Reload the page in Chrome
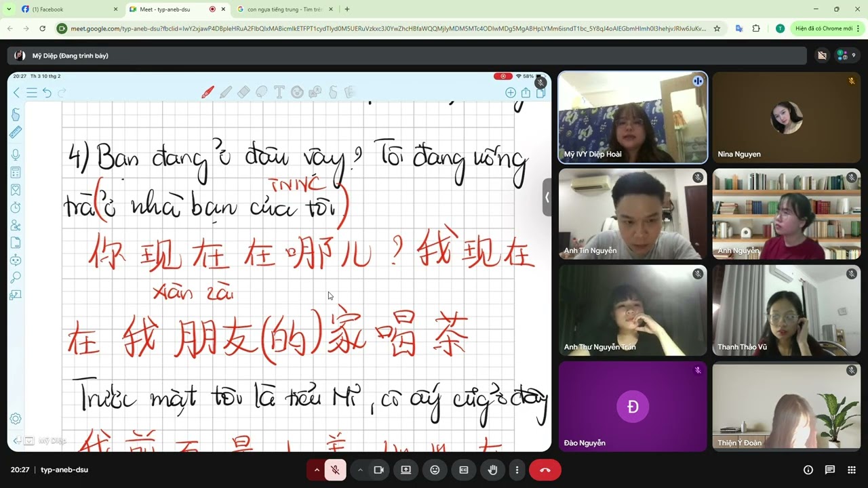 [x=42, y=28]
